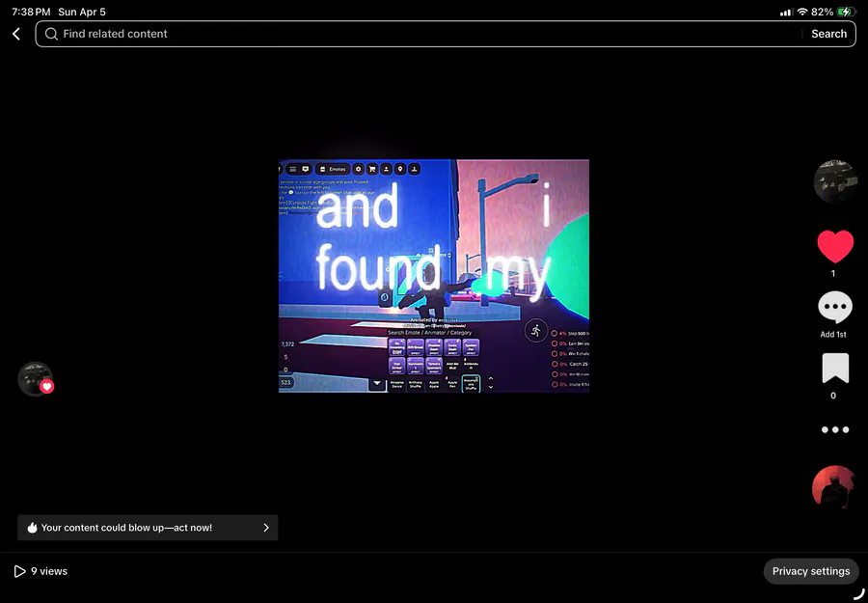The height and width of the screenshot is (603, 868).
Task: Open Privacy settings
Action: (811, 571)
